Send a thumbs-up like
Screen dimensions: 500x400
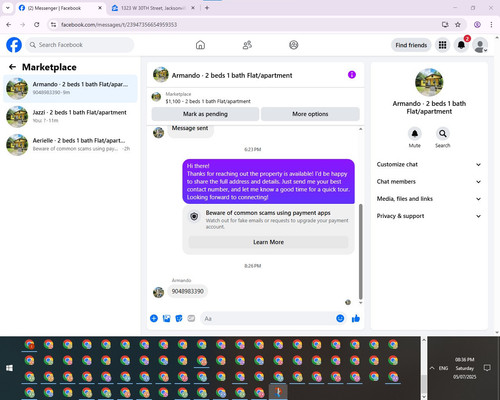pos(356,318)
